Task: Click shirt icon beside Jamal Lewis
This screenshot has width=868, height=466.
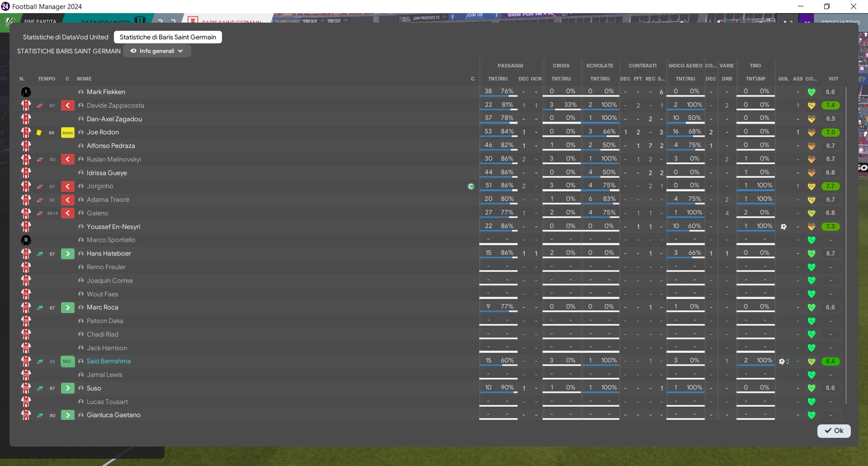Action: (x=26, y=375)
